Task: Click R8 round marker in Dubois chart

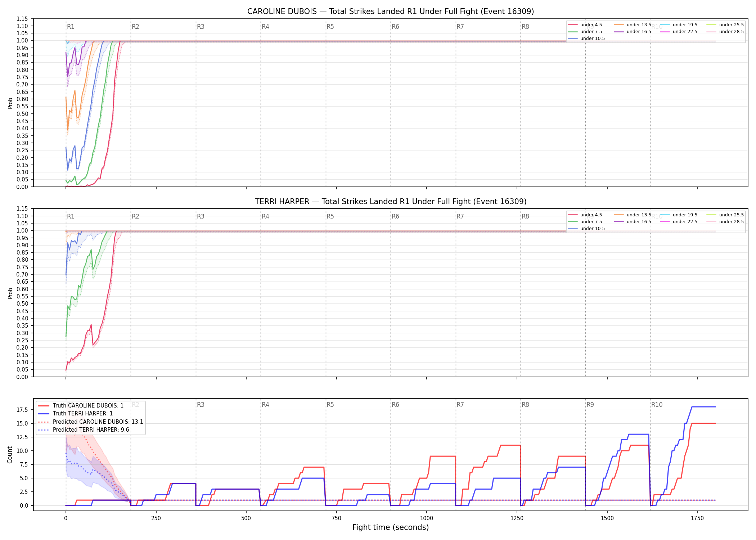Action: (x=525, y=27)
